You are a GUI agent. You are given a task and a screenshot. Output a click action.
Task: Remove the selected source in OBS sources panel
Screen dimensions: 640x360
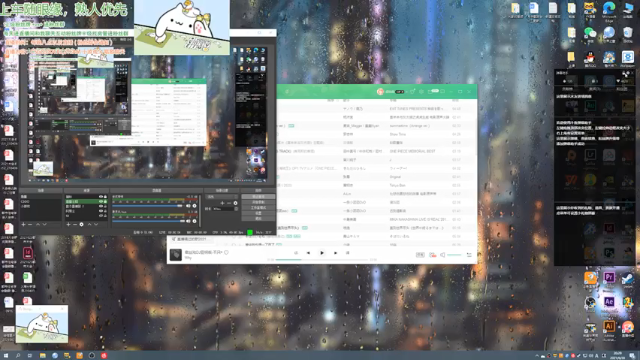(75, 224)
